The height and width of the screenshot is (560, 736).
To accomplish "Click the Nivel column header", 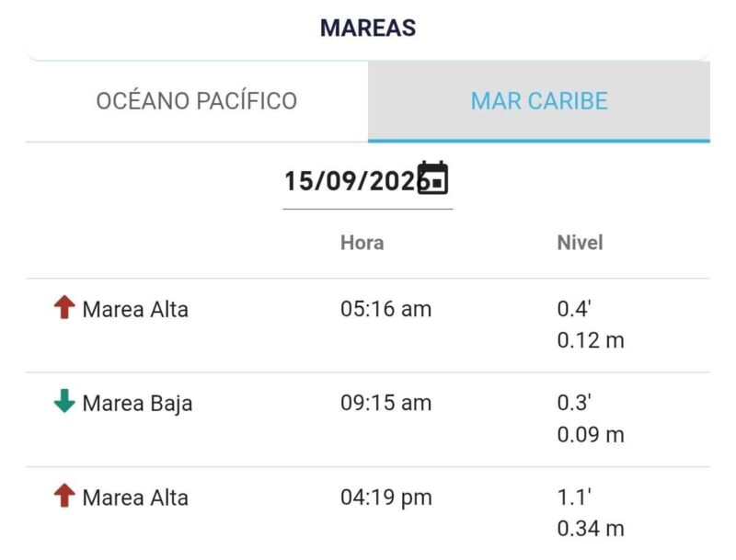I will 580,243.
